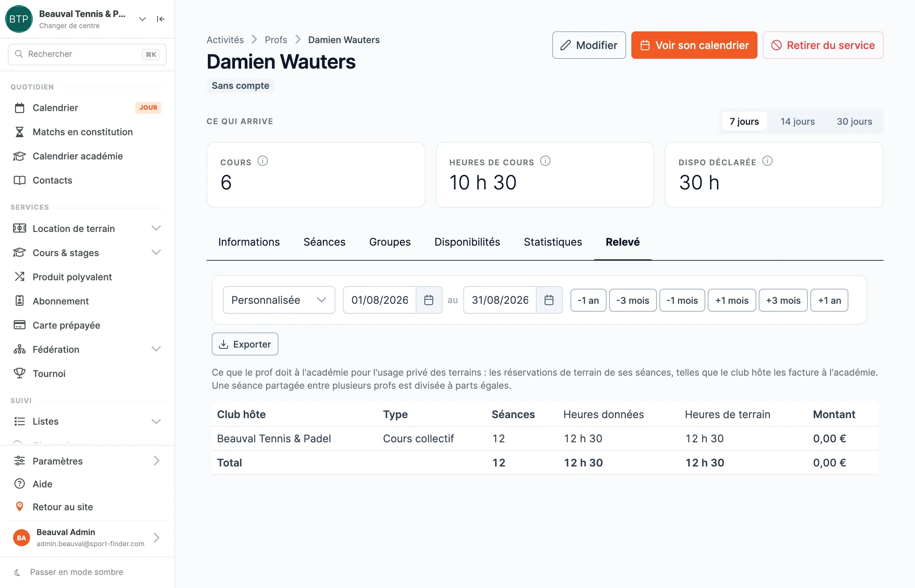Open the end date calendar picker icon
This screenshot has height=588, width=915.
tap(549, 300)
